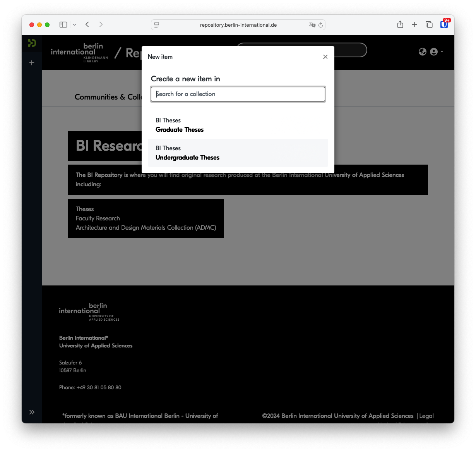Expand the sidebar with double chevron icon
The width and height of the screenshot is (476, 452).
tap(32, 412)
